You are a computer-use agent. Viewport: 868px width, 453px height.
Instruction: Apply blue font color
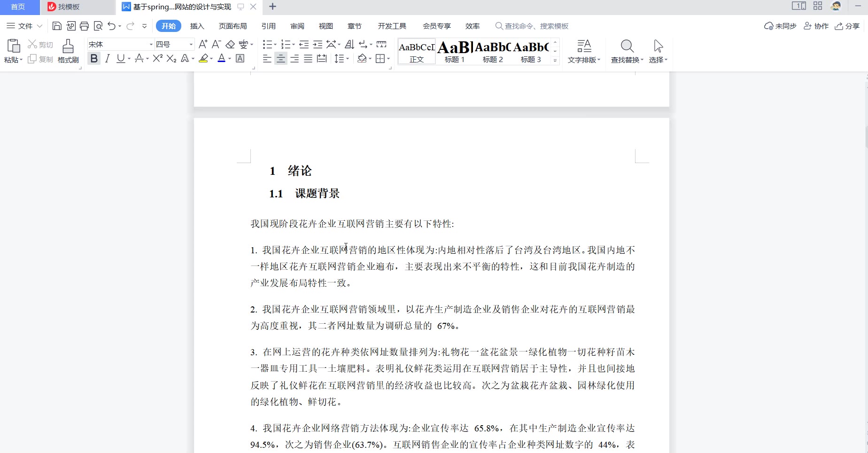tap(222, 58)
